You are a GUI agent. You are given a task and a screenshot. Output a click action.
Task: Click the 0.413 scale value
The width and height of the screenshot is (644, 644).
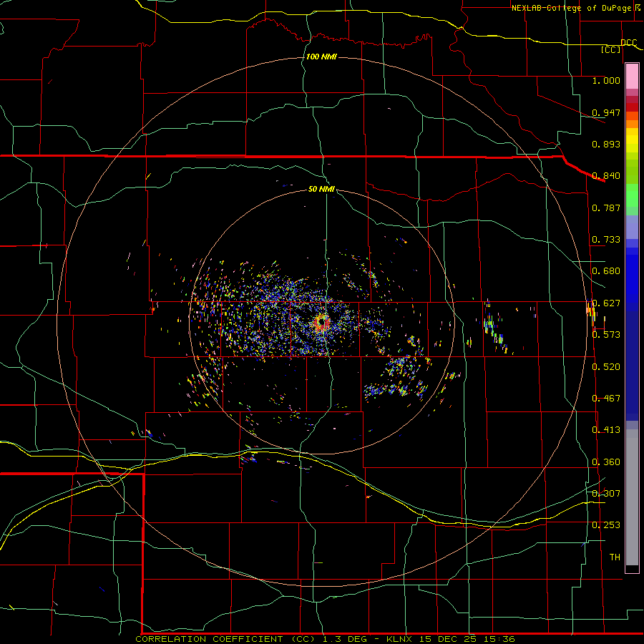pyautogui.click(x=606, y=430)
